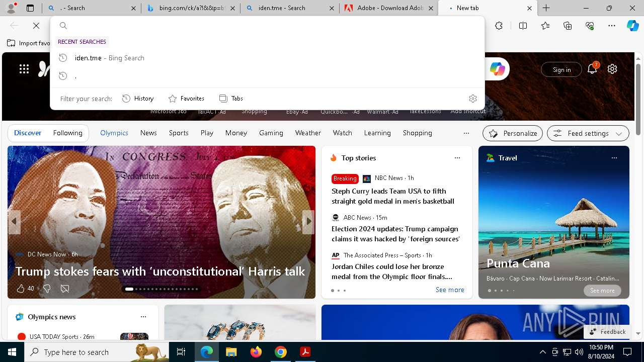Open the Extensions puzzle icon
This screenshot has width=644, height=362.
pyautogui.click(x=499, y=26)
